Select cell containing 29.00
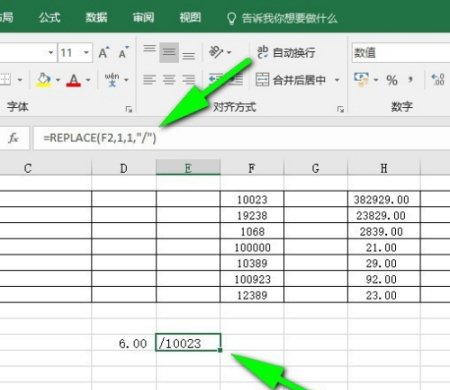 384,263
